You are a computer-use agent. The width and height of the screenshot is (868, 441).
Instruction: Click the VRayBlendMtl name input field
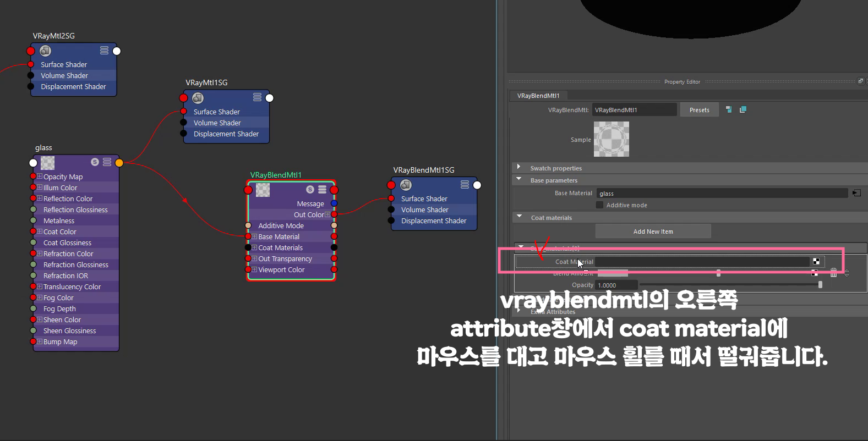(634, 110)
